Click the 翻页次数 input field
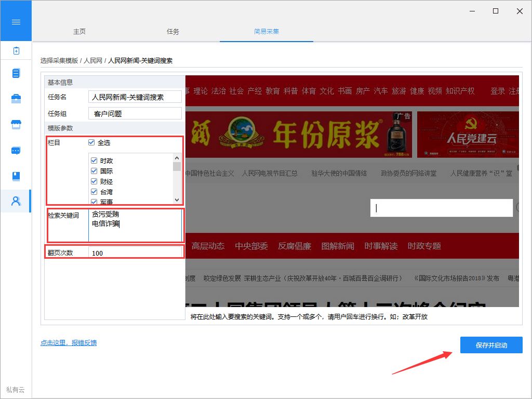 tap(135, 253)
